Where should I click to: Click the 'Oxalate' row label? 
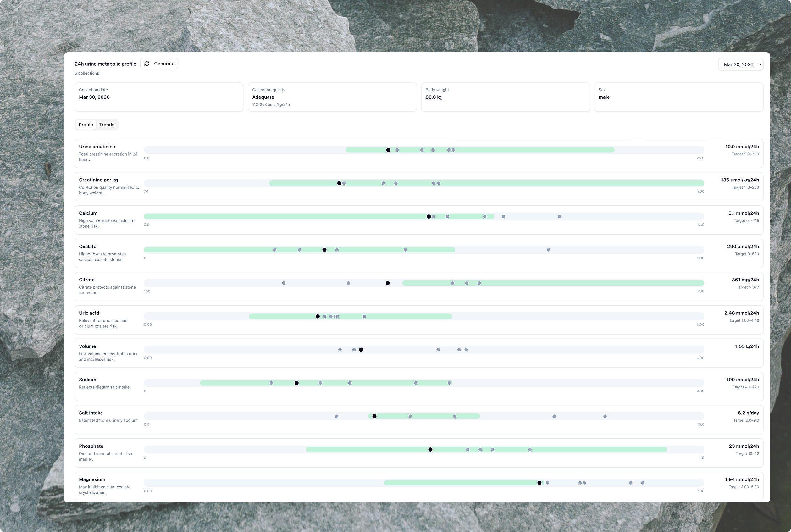(x=87, y=246)
